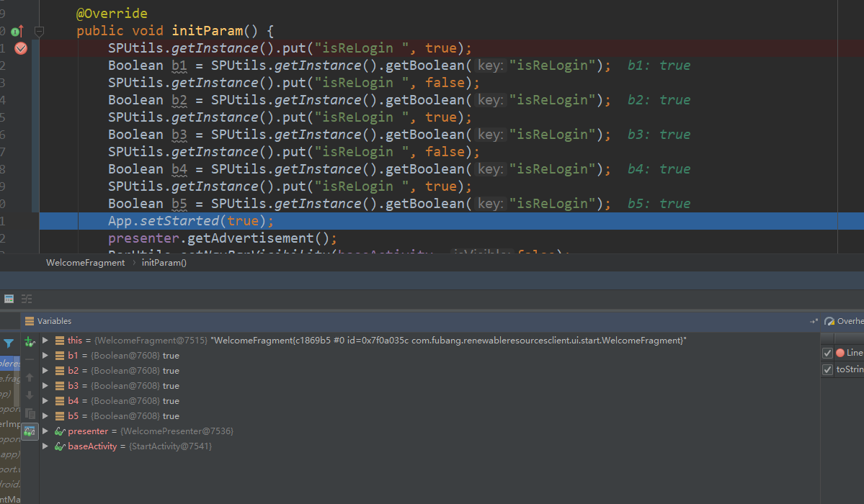The image size is (864, 504).
Task: Click the move watch up arrow icon
Action: (x=29, y=377)
